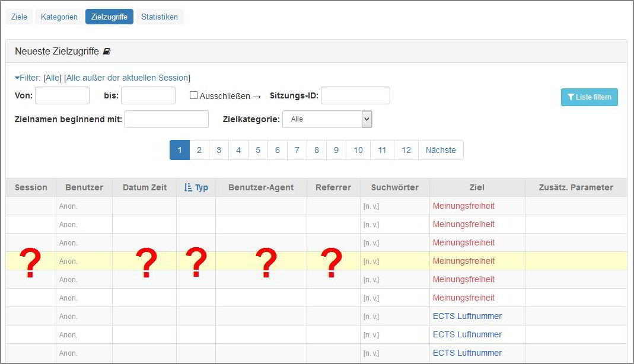
Task: Jump to page 9
Action: 336,150
